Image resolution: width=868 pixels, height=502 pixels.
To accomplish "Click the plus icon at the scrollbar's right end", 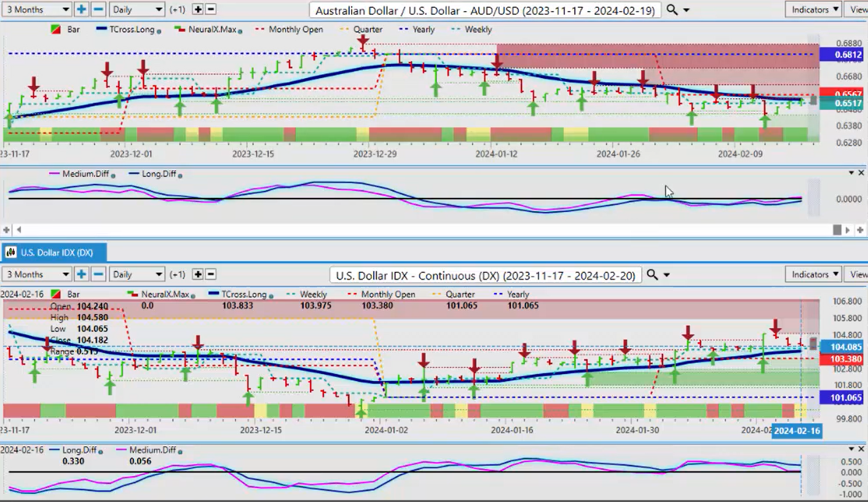I will click(861, 230).
